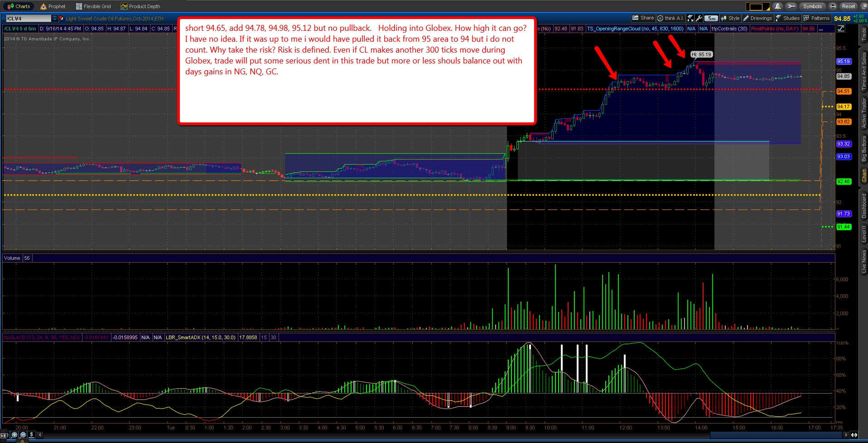
Task: Open the Patterns menu
Action: [816, 18]
